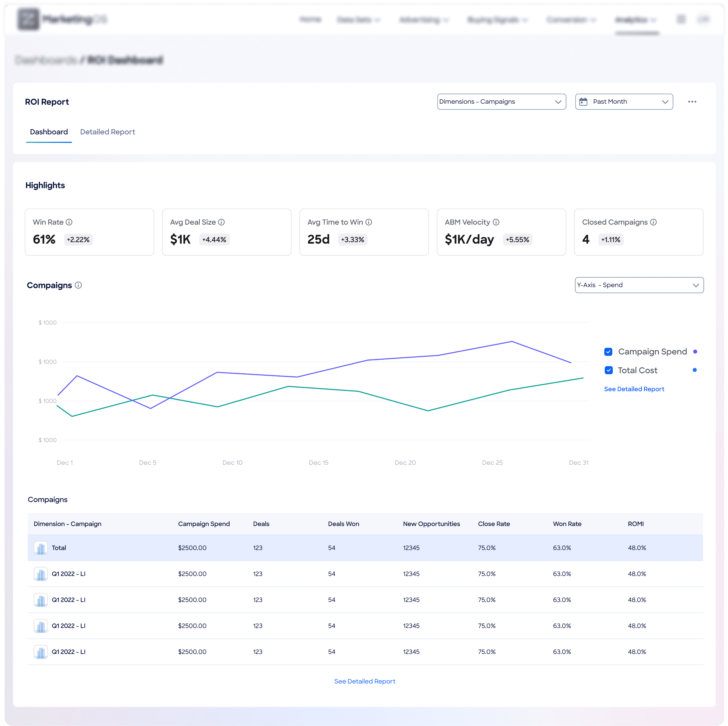
Task: Click the Compaigns chart info icon
Action: click(x=78, y=285)
